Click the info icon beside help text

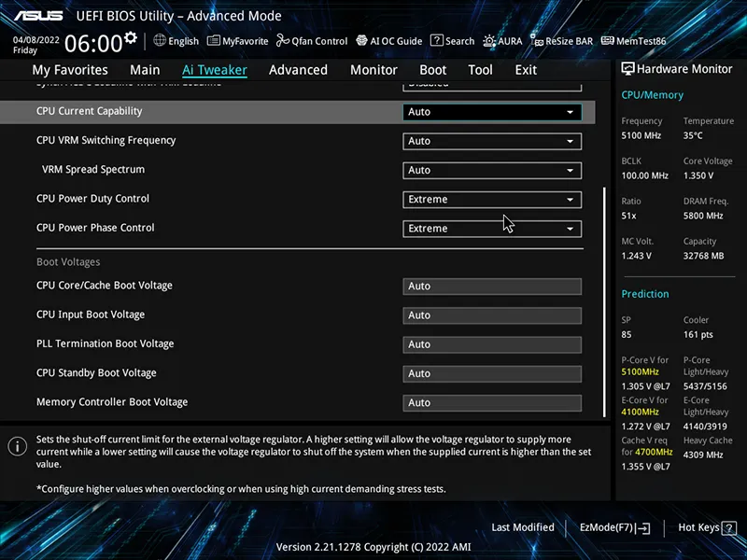(18, 446)
